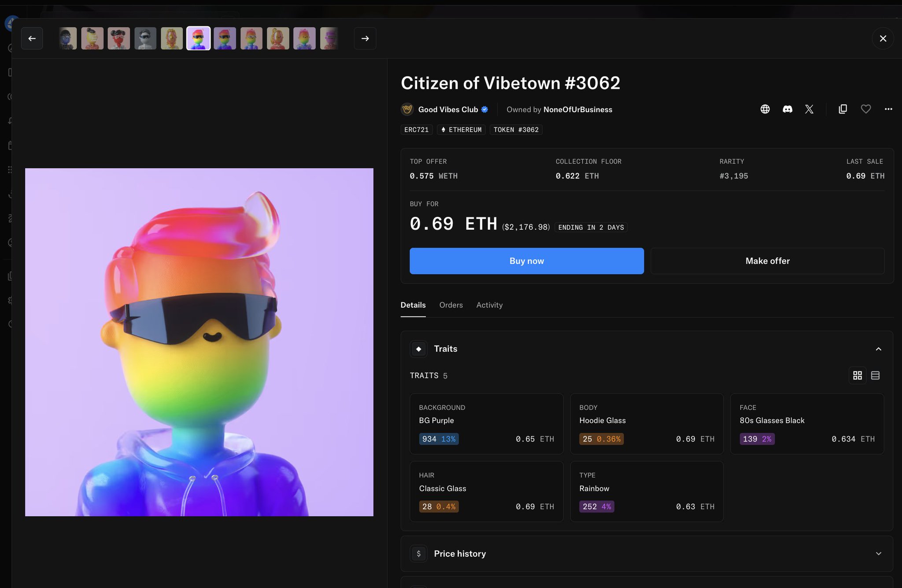Collapse the Traits section chevron
Image resolution: width=902 pixels, height=588 pixels.
click(x=878, y=349)
